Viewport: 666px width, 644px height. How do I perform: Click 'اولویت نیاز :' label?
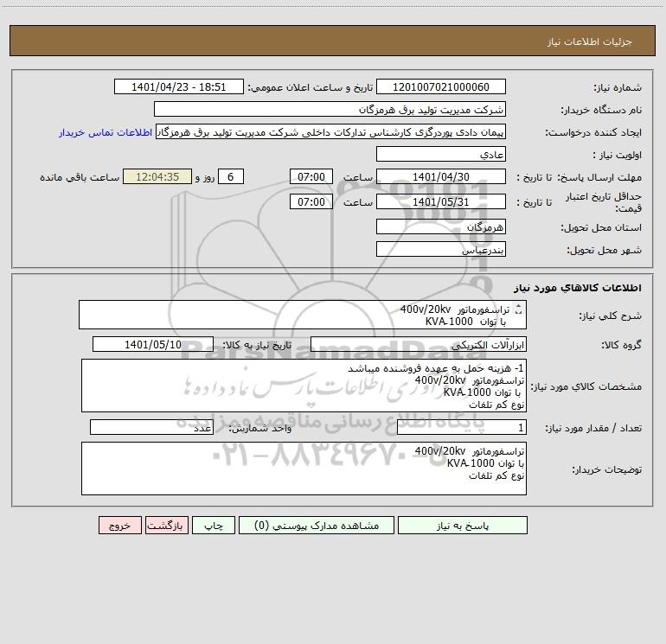[x=618, y=156]
